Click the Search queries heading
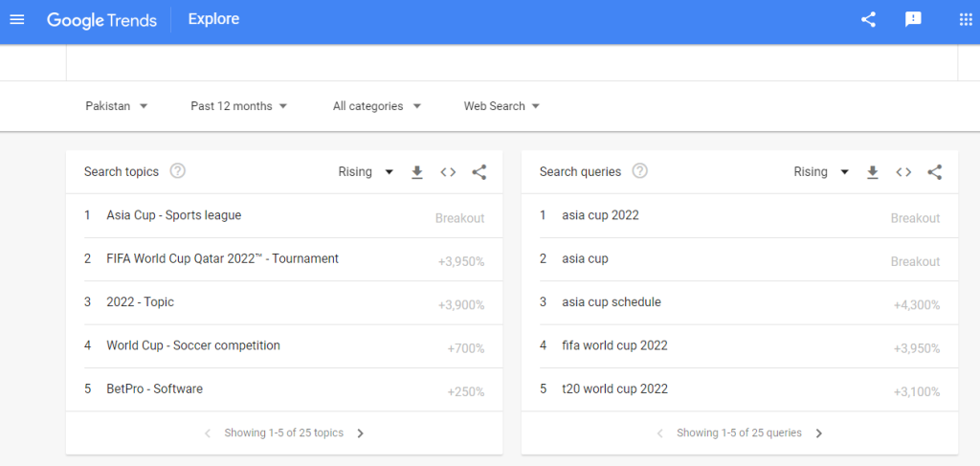Screen dimensions: 980x466 [581, 172]
